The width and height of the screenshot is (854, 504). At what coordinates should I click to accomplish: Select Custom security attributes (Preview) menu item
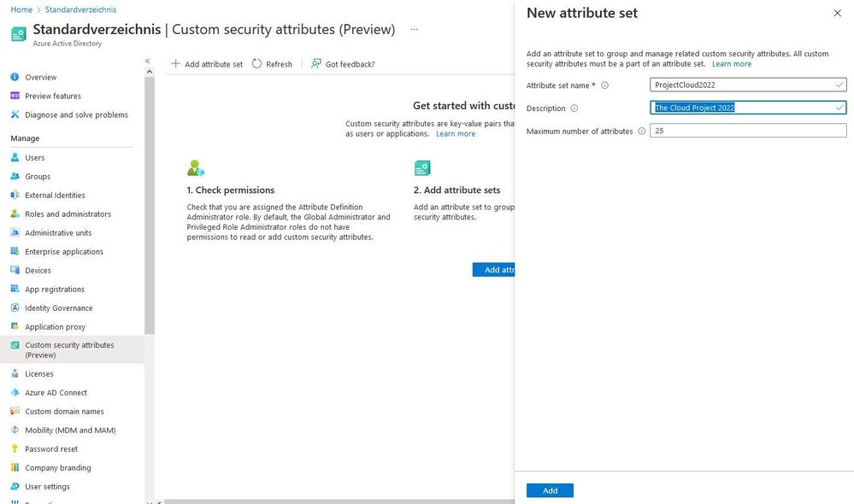72,349
